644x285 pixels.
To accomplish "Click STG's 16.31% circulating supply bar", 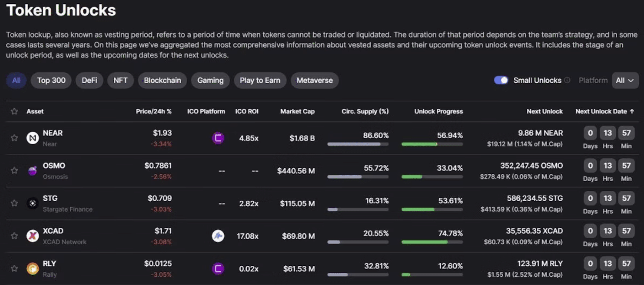I will coord(358,209).
